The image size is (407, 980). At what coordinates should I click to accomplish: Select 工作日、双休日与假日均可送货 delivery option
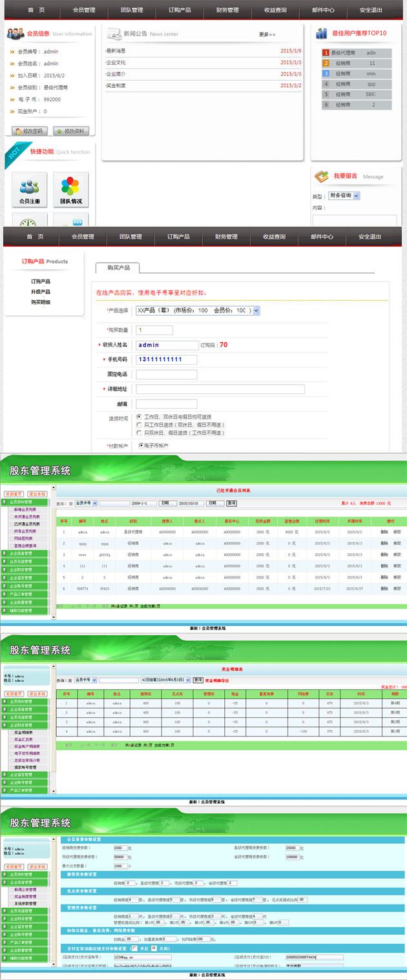139,417
